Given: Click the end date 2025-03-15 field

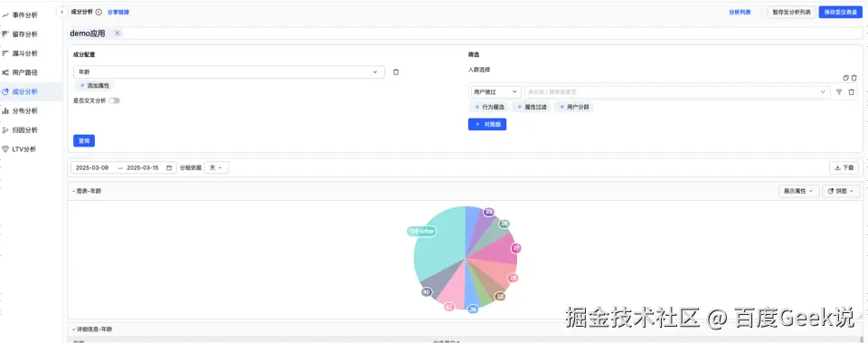Looking at the screenshot, I should pos(143,167).
